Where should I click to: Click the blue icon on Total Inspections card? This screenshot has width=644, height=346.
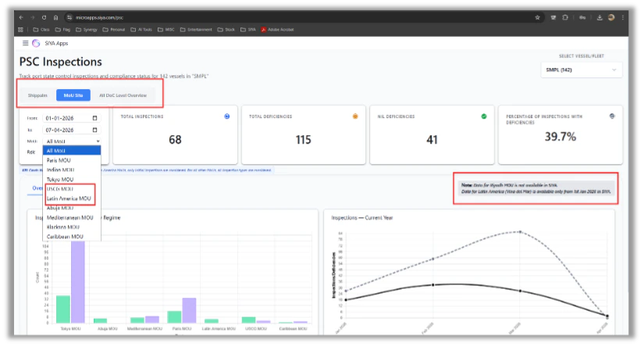point(226,116)
